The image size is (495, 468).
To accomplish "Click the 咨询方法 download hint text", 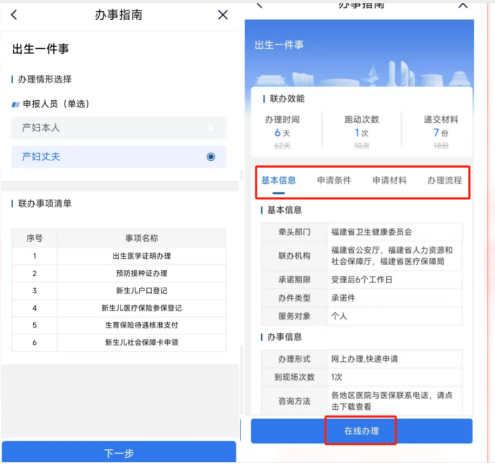I will [x=392, y=401].
